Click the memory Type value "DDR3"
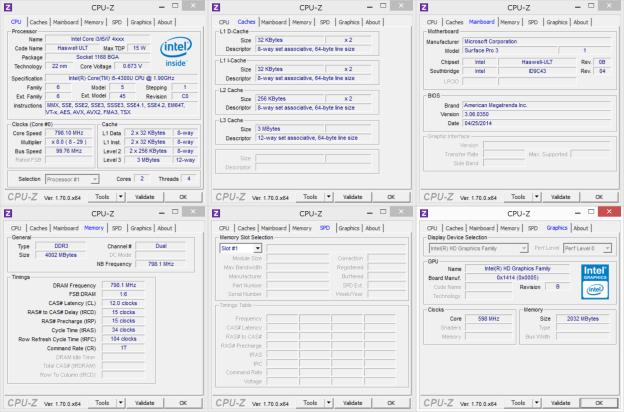The width and height of the screenshot is (624, 412). coord(61,246)
